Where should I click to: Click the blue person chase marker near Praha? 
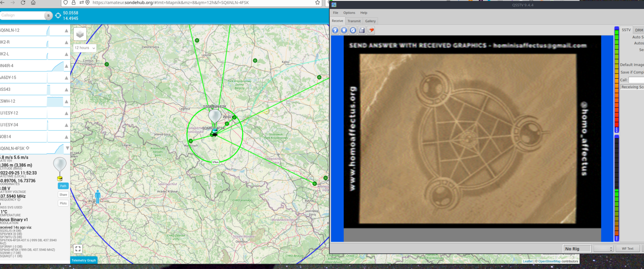[98, 197]
